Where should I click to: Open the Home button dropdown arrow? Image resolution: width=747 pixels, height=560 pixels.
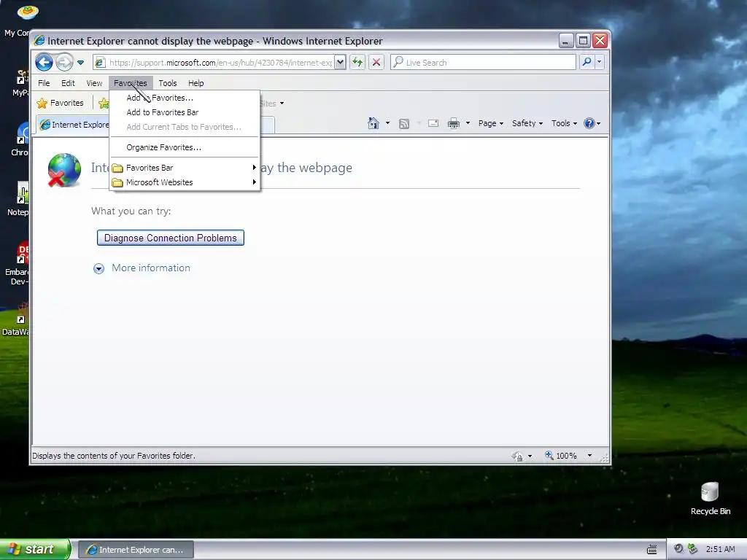pos(387,123)
